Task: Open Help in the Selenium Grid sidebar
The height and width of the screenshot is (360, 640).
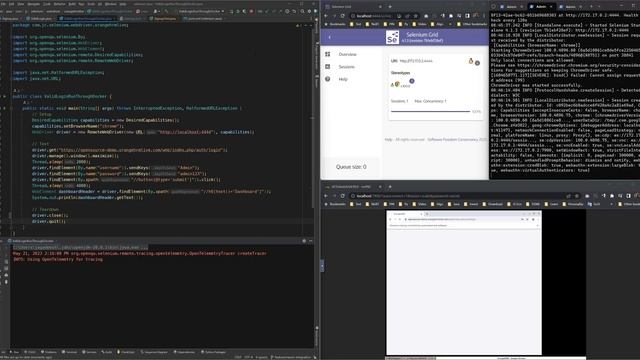Action: pyautogui.click(x=343, y=79)
